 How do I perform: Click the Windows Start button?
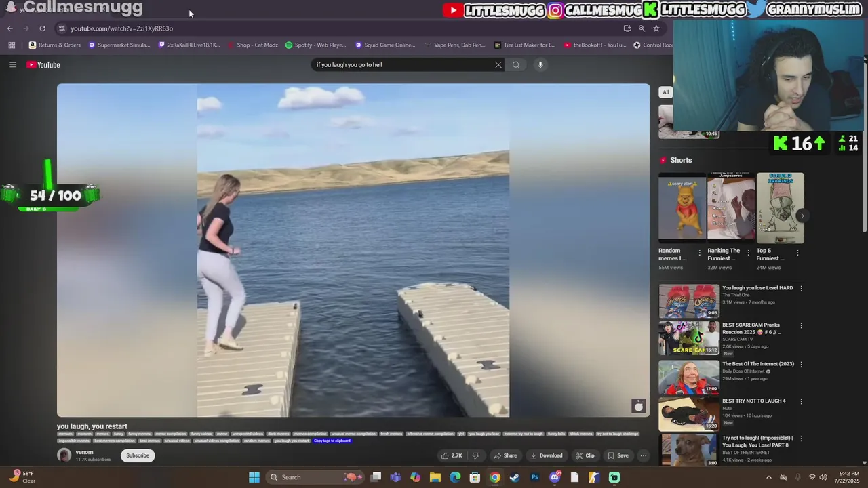(x=254, y=477)
